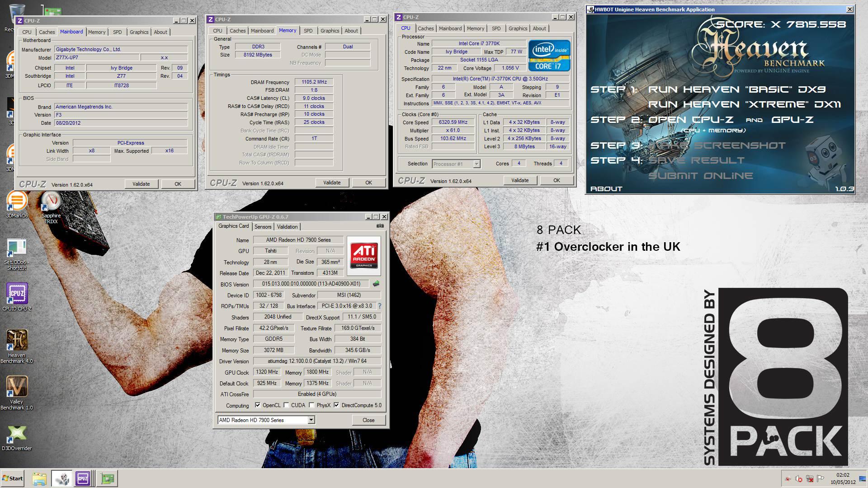
Task: Click the Core Speed 6320.59 MHz value
Action: (x=453, y=122)
